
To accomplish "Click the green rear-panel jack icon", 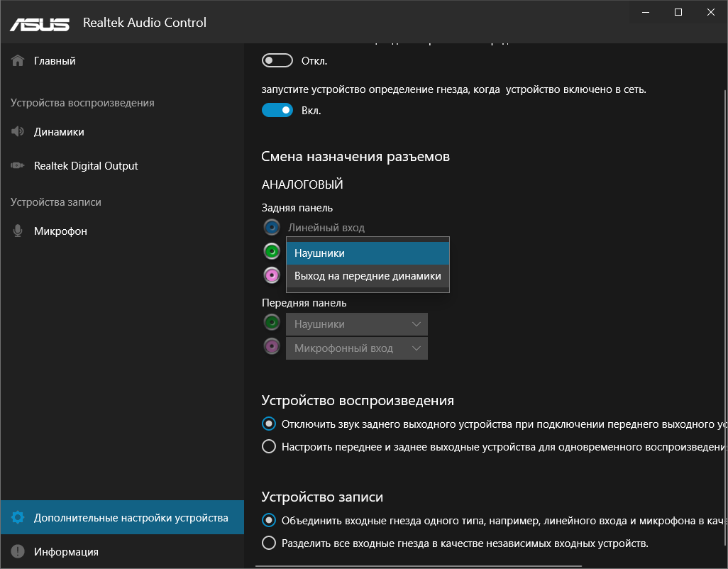I will (x=271, y=251).
